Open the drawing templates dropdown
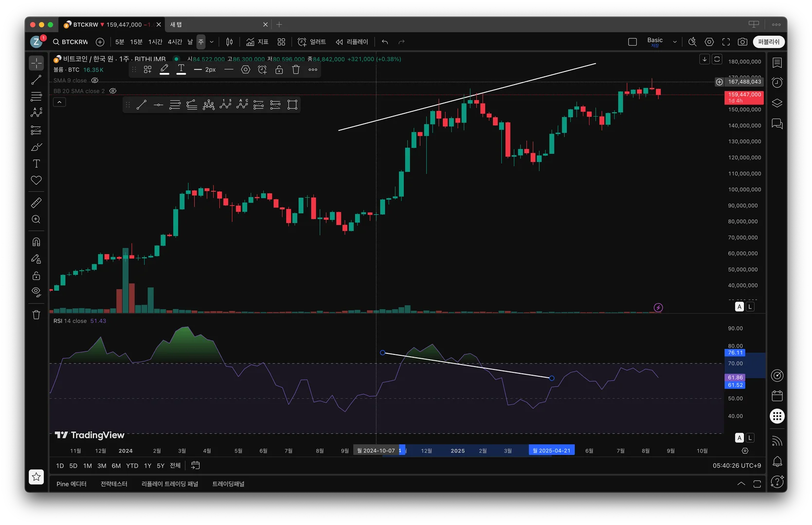Viewport: 812px width, 525px height. point(148,70)
